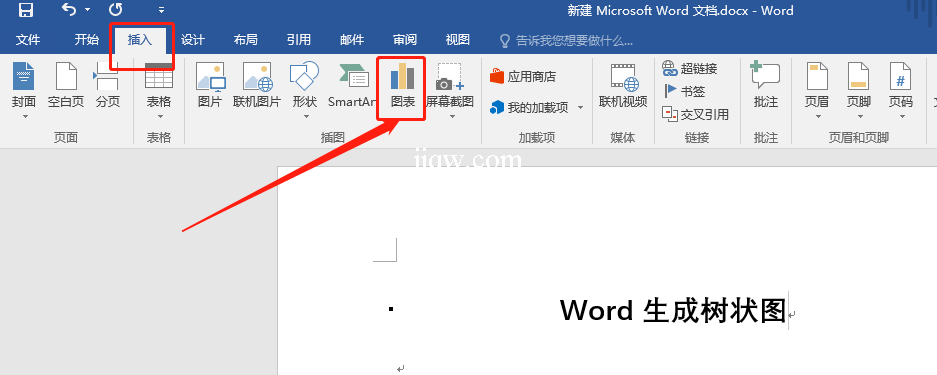Open the 页眉 header icon
This screenshot has width=937, height=375.
pyautogui.click(x=817, y=76)
